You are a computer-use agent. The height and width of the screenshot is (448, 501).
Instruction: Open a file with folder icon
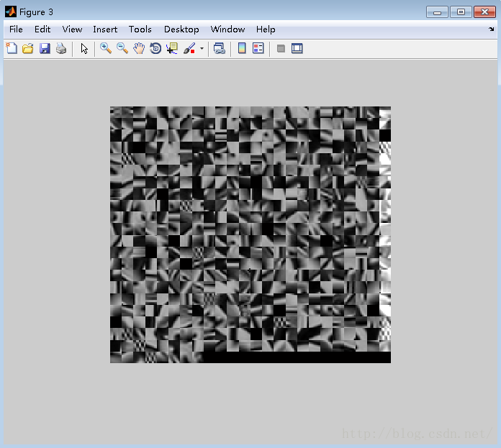click(28, 48)
